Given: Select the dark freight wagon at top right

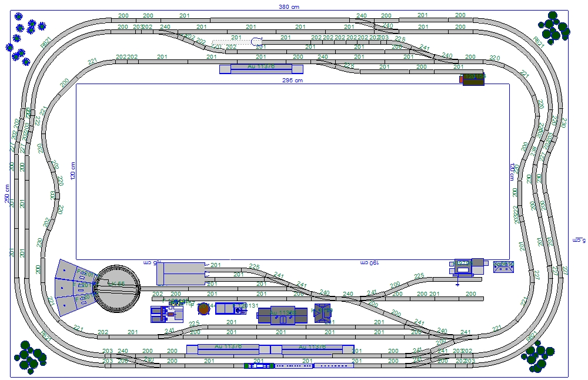Looking at the screenshot, I should point(473,79).
